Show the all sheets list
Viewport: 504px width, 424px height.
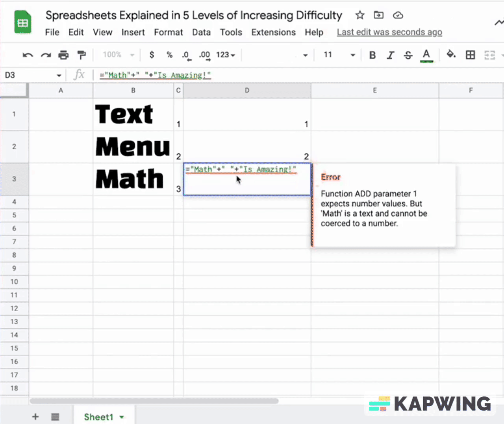[55, 417]
